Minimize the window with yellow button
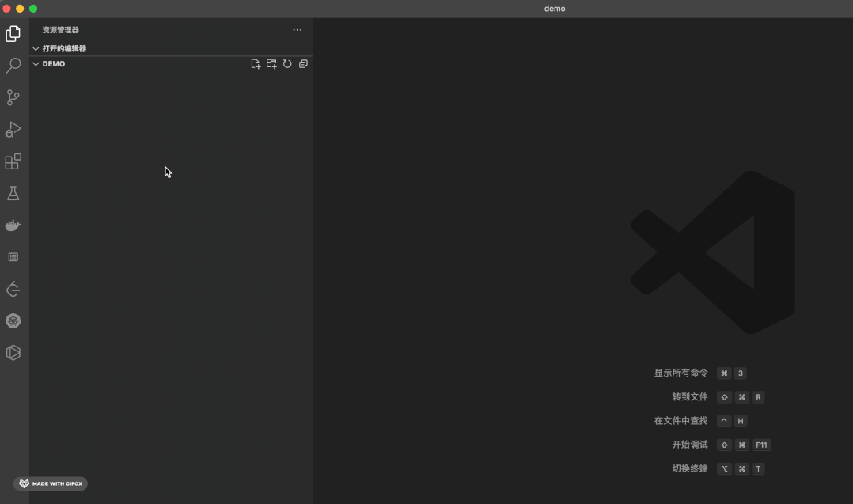Image resolution: width=853 pixels, height=504 pixels. (20, 9)
